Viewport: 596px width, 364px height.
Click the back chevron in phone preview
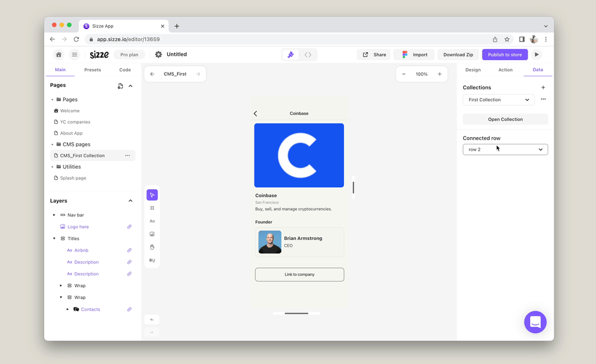[x=255, y=113]
